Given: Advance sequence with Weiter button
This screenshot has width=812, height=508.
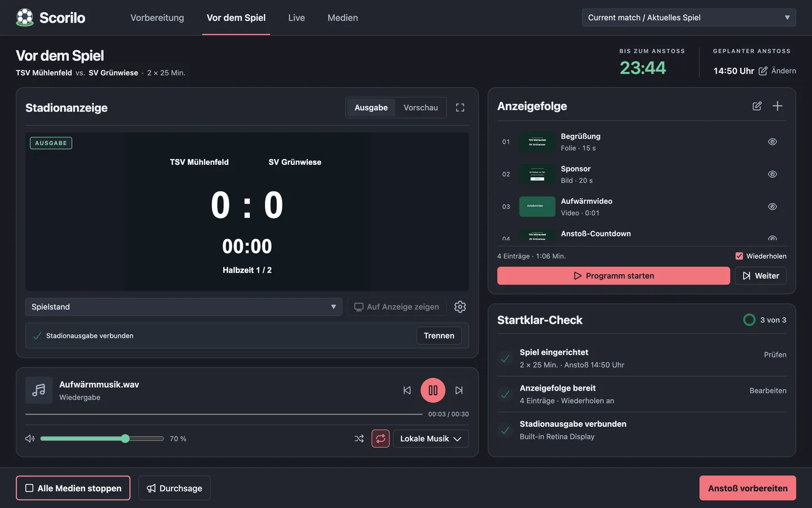Looking at the screenshot, I should coord(761,275).
